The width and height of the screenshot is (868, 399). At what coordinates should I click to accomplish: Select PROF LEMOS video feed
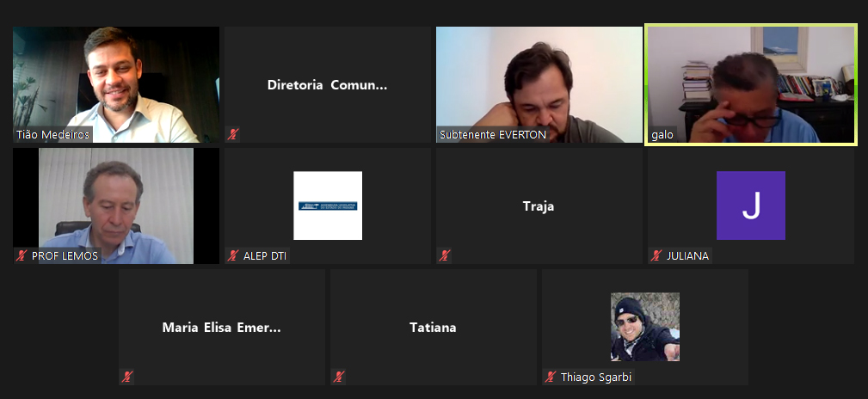pyautogui.click(x=116, y=206)
